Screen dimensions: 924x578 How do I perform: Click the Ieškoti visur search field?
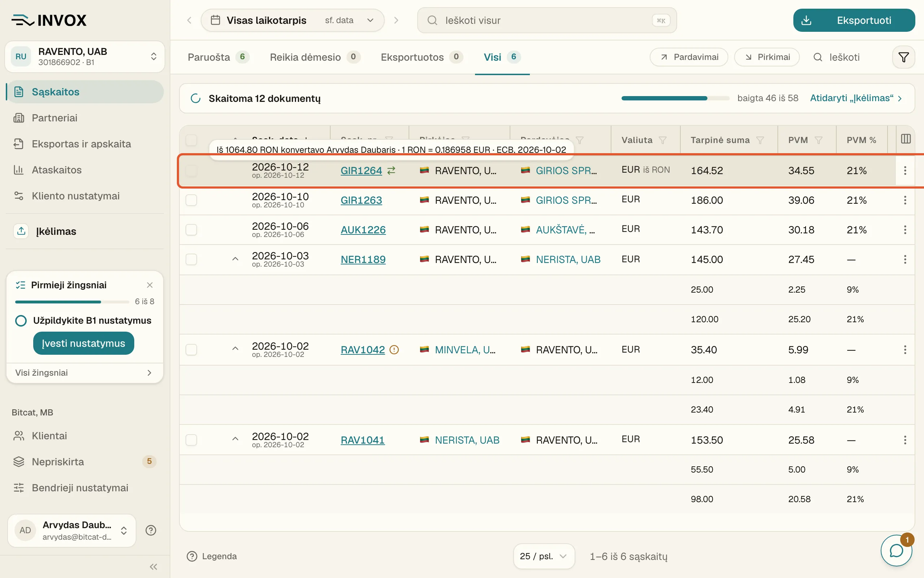[547, 20]
